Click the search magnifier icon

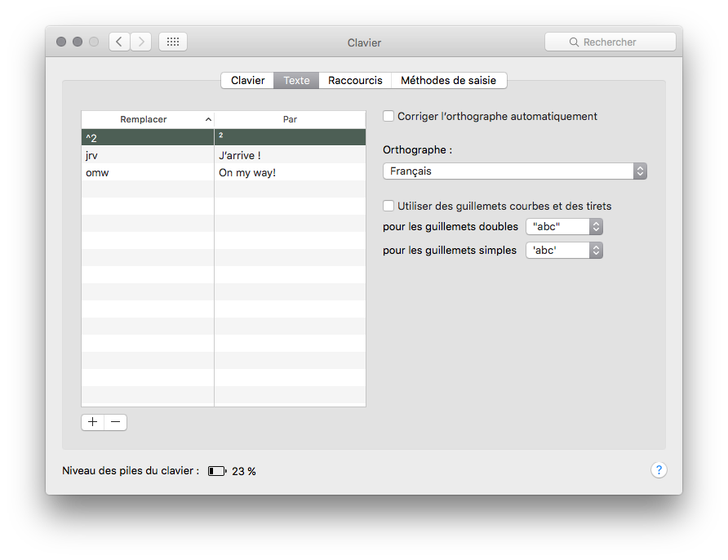[x=574, y=42]
